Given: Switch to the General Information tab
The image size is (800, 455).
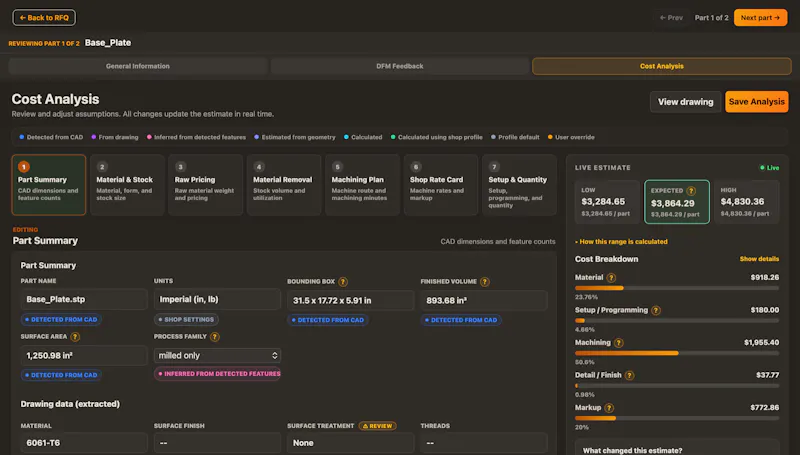Looking at the screenshot, I should point(138,66).
